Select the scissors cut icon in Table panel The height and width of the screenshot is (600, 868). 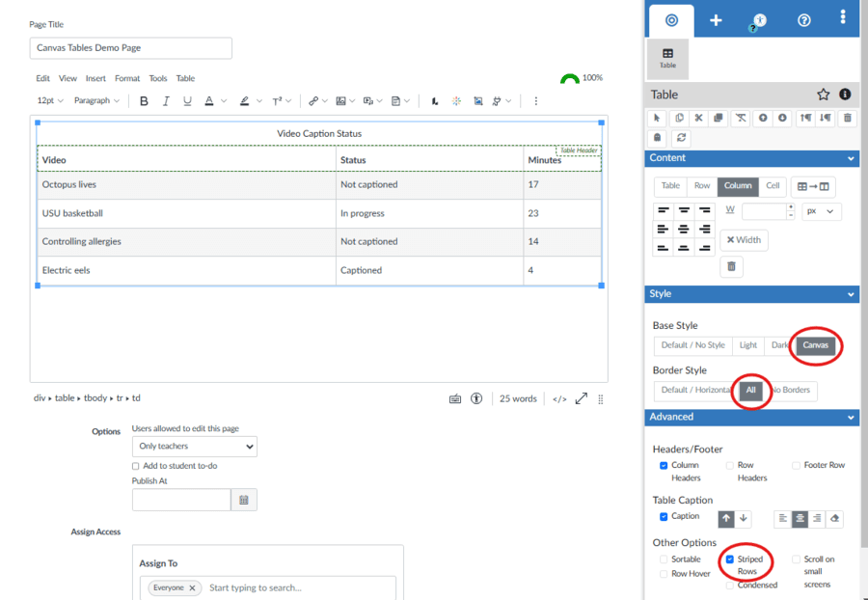(699, 118)
